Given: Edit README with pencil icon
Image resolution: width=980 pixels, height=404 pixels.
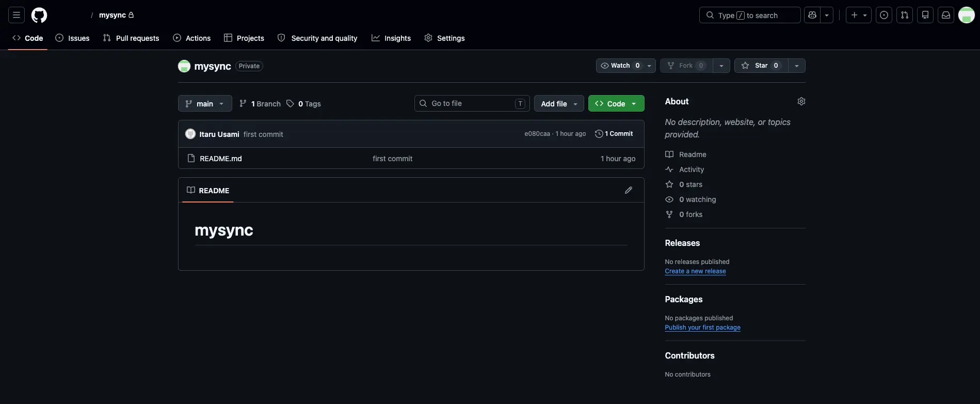Looking at the screenshot, I should 629,190.
